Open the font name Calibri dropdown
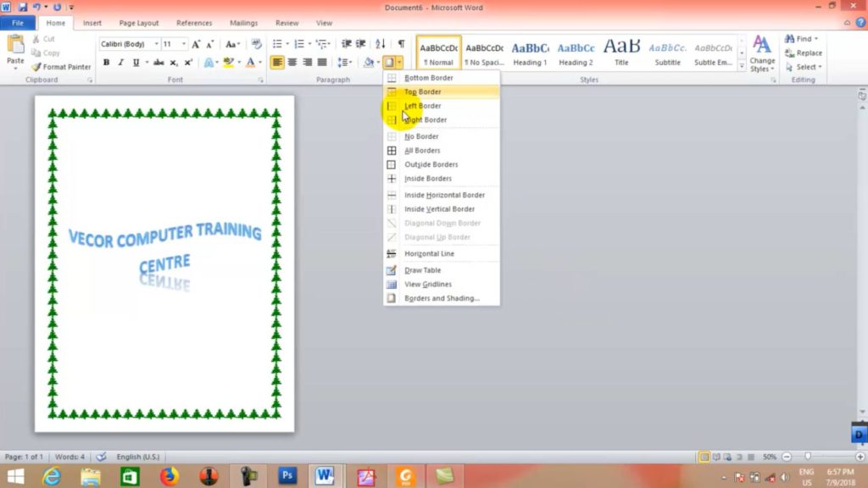Image resolution: width=868 pixels, height=488 pixels. pos(157,44)
